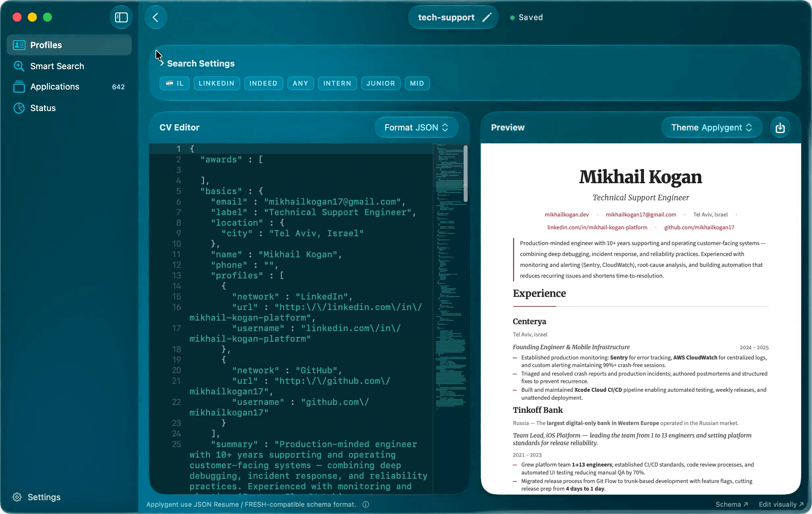The image size is (812, 514).
Task: Click the info icon beside schema format note
Action: pos(366,504)
